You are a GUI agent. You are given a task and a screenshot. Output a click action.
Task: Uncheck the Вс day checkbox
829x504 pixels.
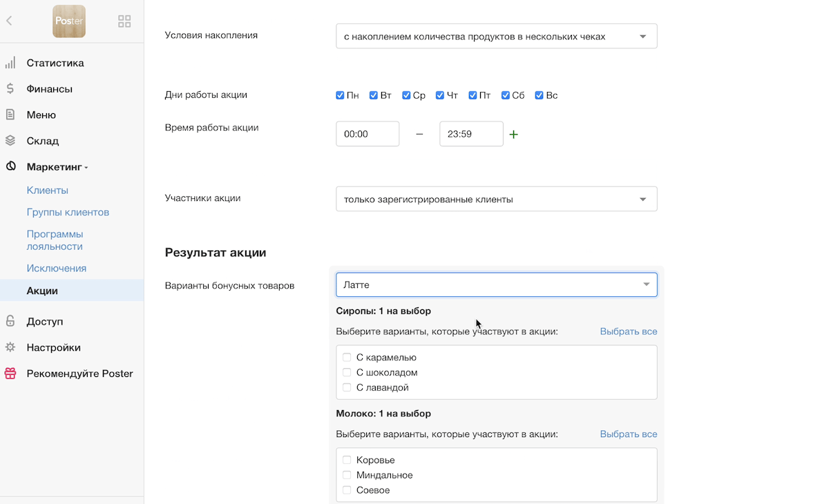[x=540, y=95]
